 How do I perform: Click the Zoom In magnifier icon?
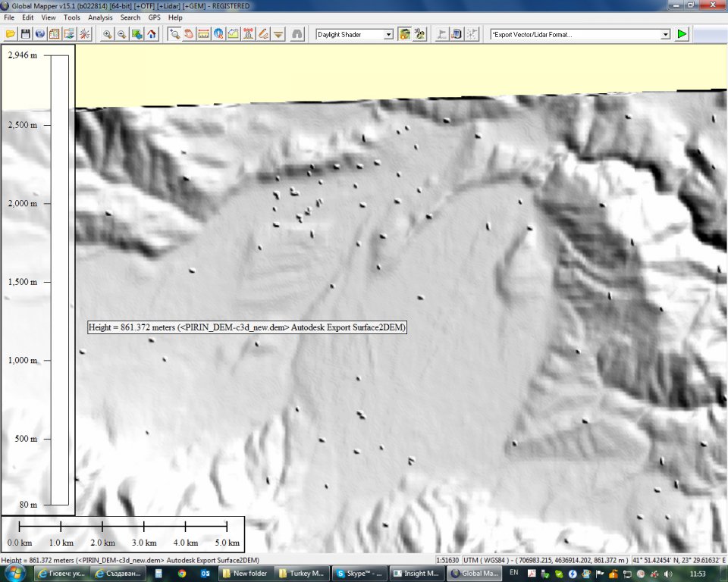click(107, 34)
